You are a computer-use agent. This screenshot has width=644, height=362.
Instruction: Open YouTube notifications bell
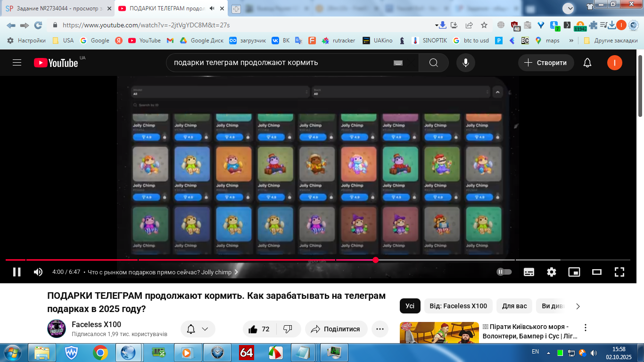point(587,63)
